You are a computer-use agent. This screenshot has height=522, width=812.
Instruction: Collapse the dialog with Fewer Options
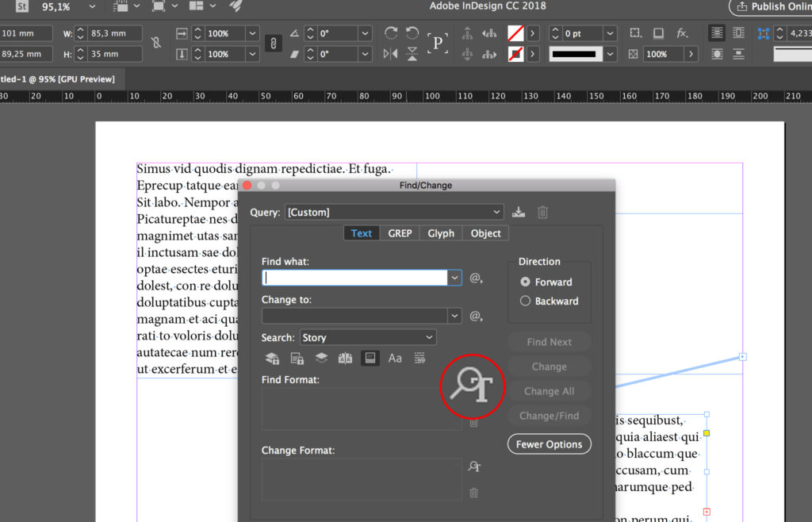(549, 443)
